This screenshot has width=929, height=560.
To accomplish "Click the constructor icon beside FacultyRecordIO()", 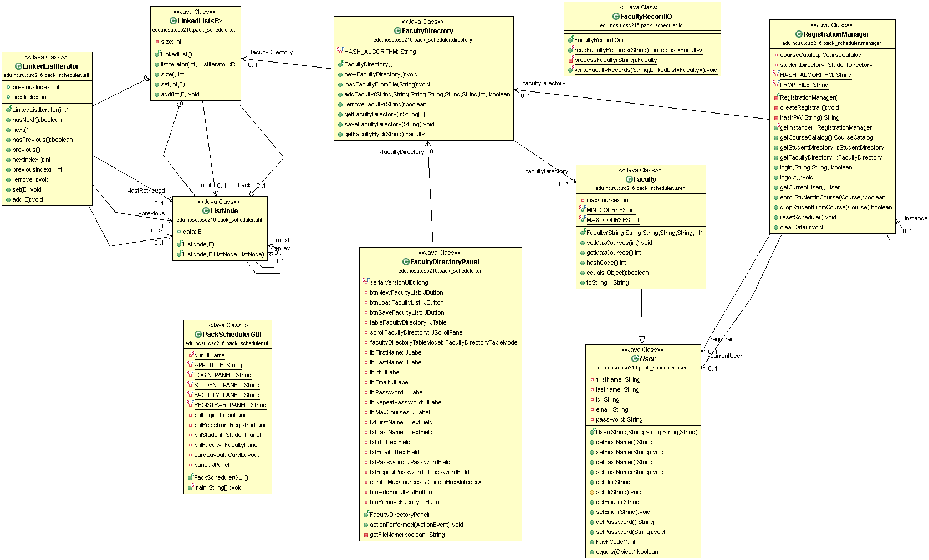I will pyautogui.click(x=570, y=39).
